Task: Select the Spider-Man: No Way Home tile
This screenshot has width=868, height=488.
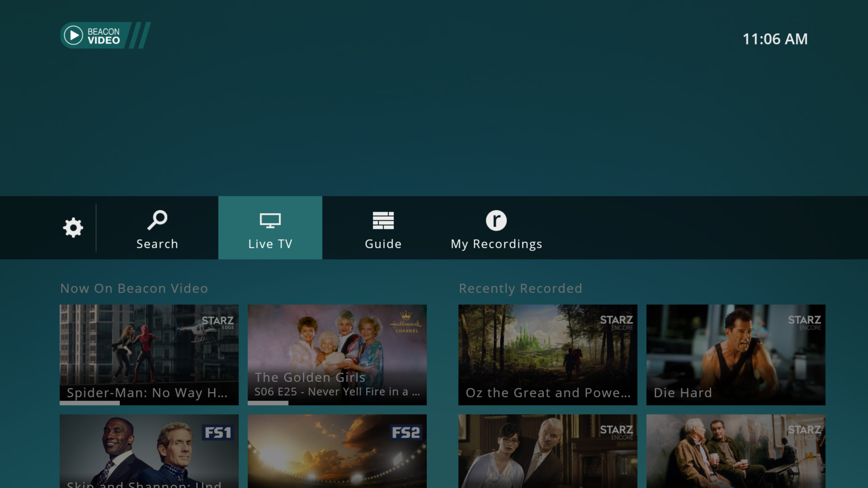Action: point(149,355)
